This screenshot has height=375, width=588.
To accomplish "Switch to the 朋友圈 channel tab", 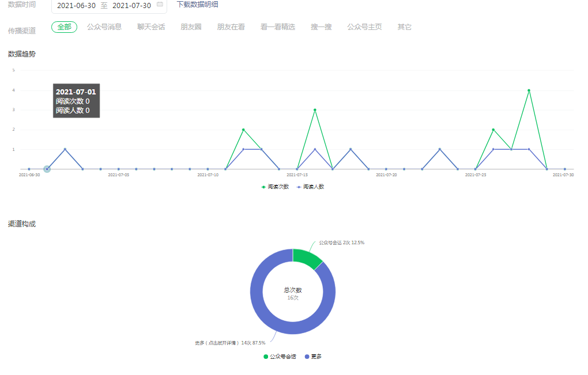I will pos(191,27).
